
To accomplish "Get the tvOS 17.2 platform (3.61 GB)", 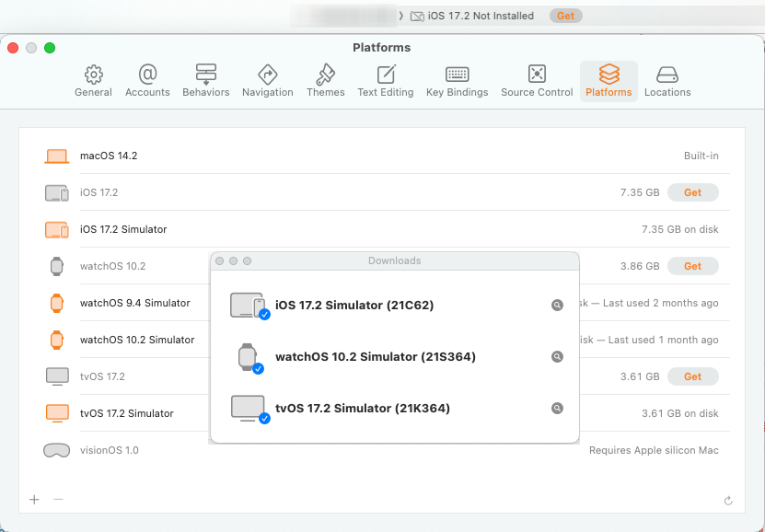I will [x=693, y=376].
